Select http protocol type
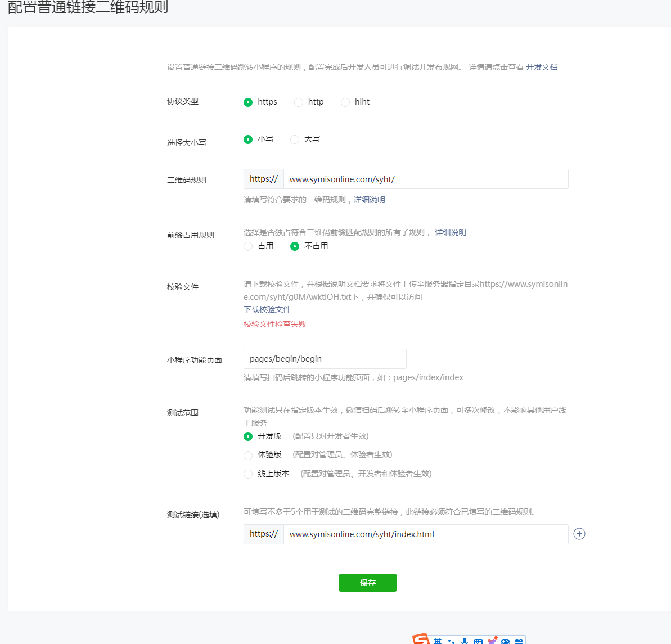Viewport: 671px width, 644px height. 298,102
